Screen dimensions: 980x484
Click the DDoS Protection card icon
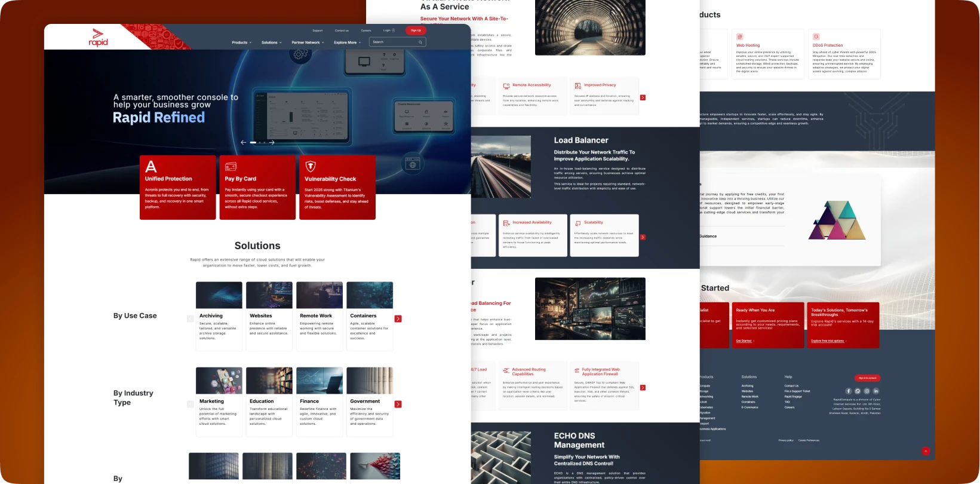[816, 37]
